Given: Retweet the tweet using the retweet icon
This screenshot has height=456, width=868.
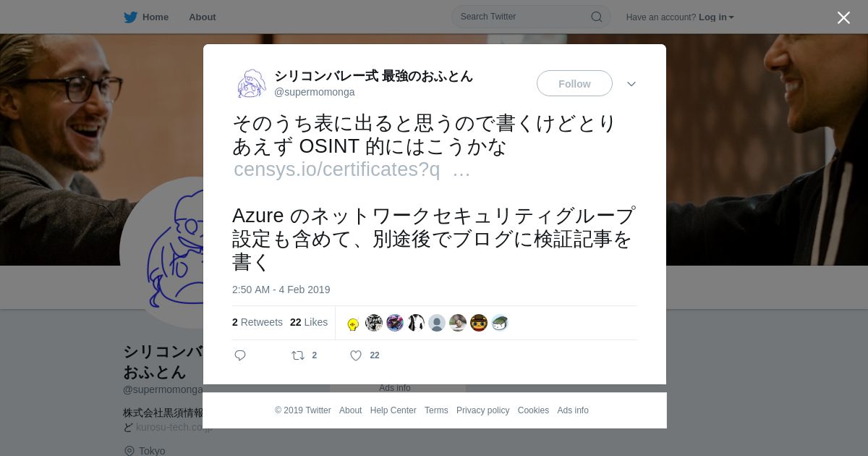Looking at the screenshot, I should pos(298,355).
